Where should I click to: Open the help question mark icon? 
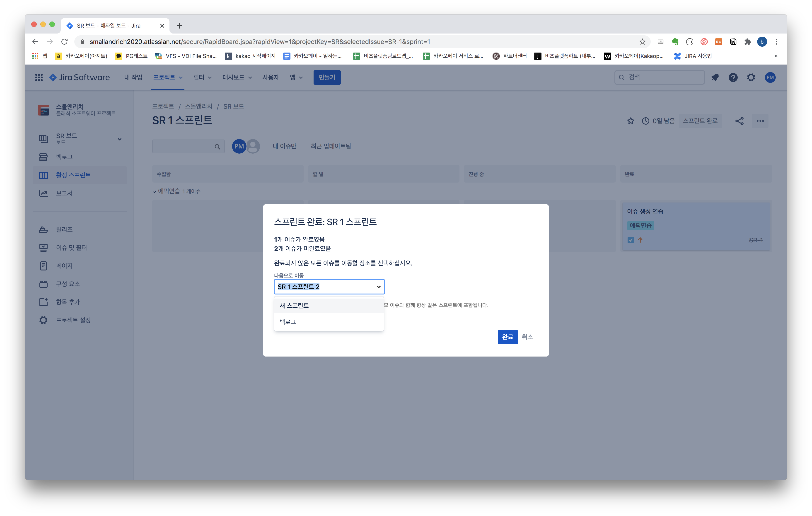733,77
